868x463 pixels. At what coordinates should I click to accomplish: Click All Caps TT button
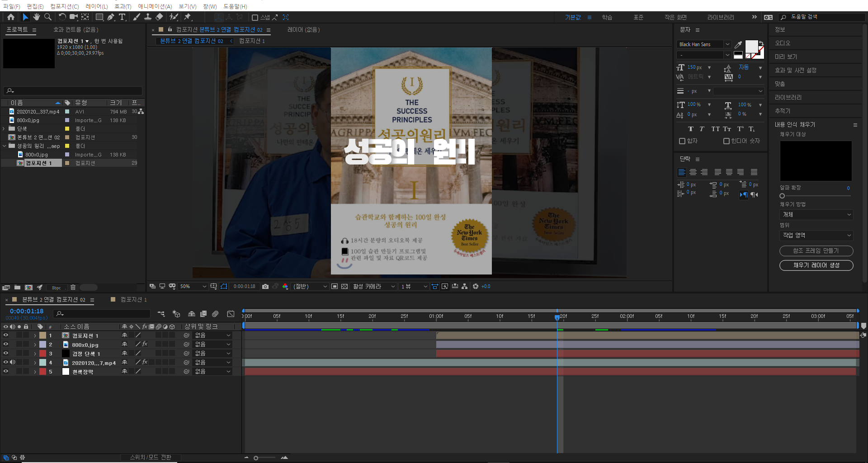click(x=715, y=129)
